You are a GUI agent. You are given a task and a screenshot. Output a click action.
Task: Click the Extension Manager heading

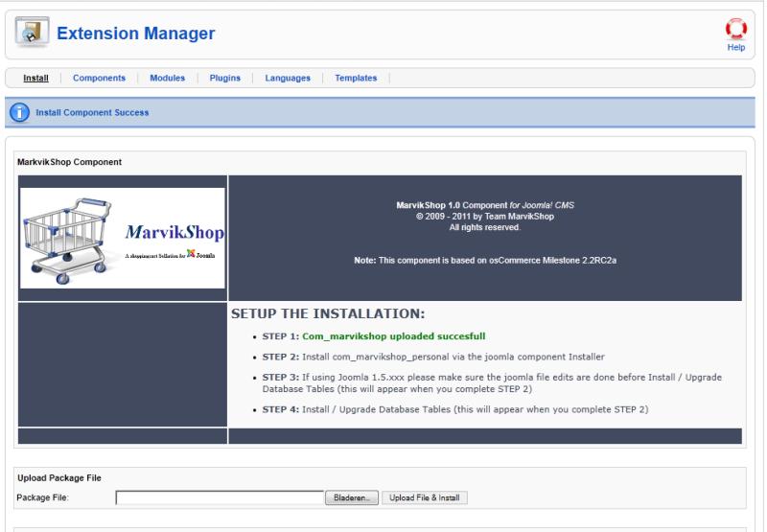[x=135, y=34]
